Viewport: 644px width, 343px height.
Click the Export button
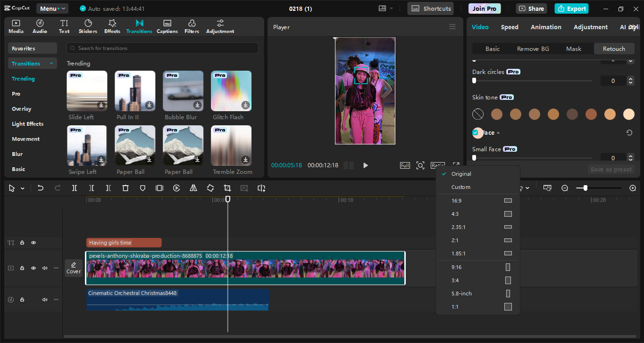coord(571,8)
